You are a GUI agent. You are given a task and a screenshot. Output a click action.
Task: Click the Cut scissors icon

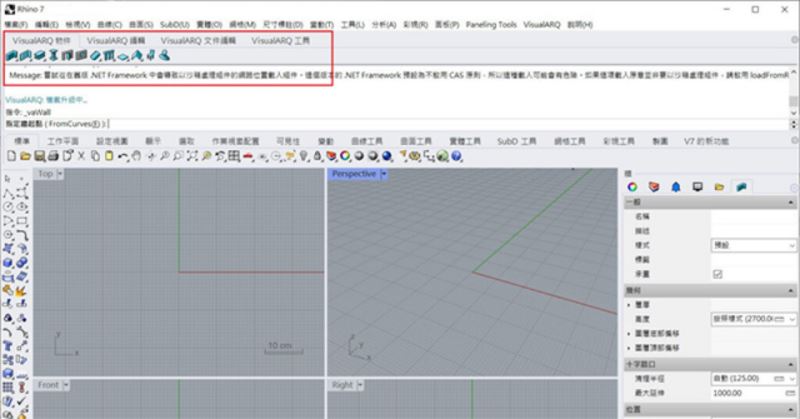81,156
